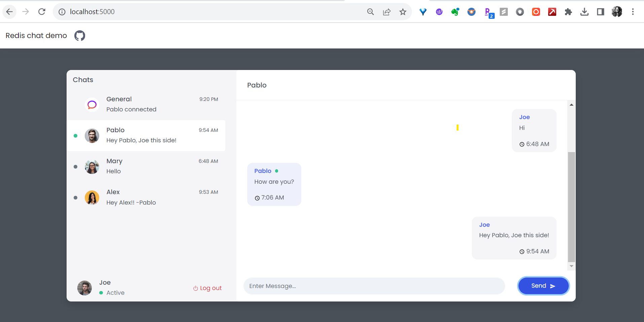Click the address bar URL localhost:5000
Image resolution: width=644 pixels, height=322 pixels.
click(92, 12)
